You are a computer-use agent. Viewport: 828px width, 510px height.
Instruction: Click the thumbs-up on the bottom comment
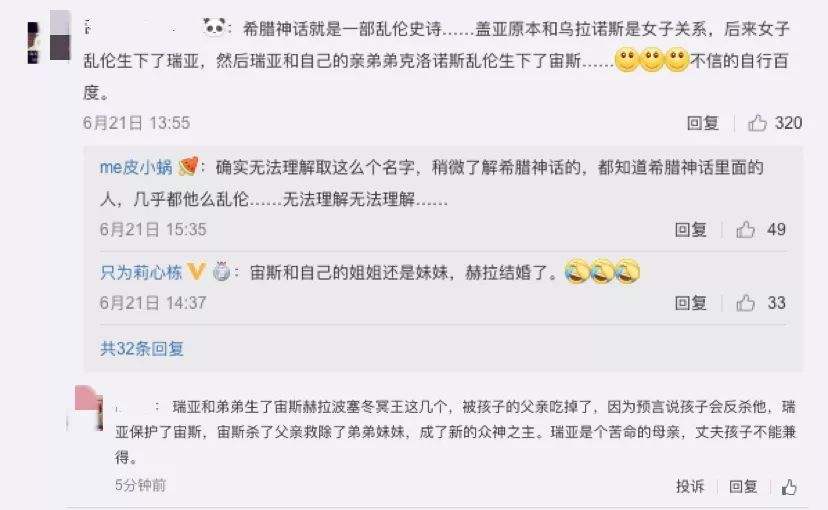789,486
